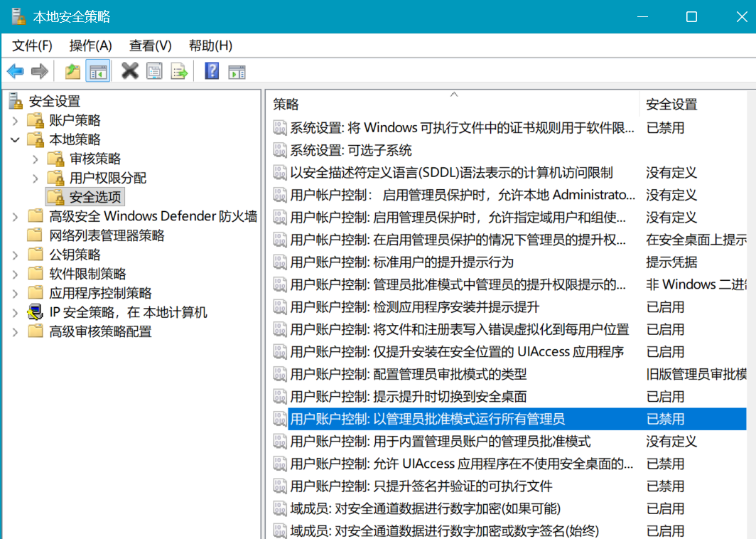Select policy 系统设置: 将 Windows 可执行文件中的证书规则
The width and height of the screenshot is (756, 539).
point(462,127)
